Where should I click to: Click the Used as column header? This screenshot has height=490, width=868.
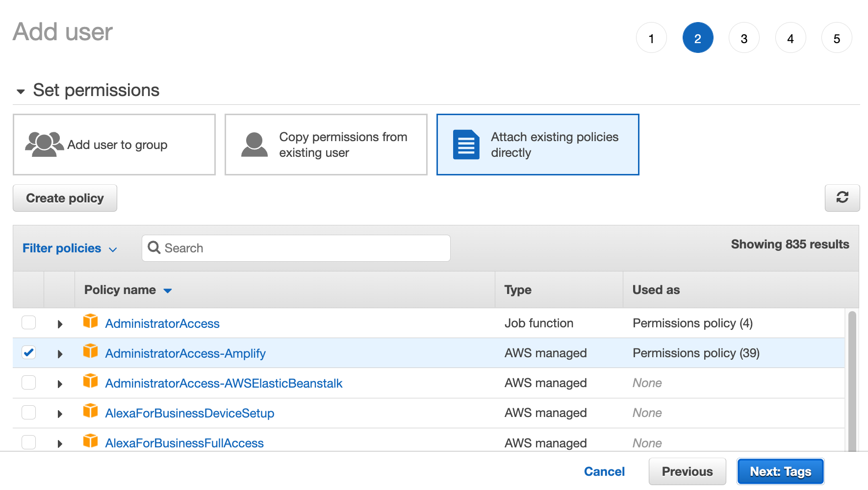coord(740,290)
